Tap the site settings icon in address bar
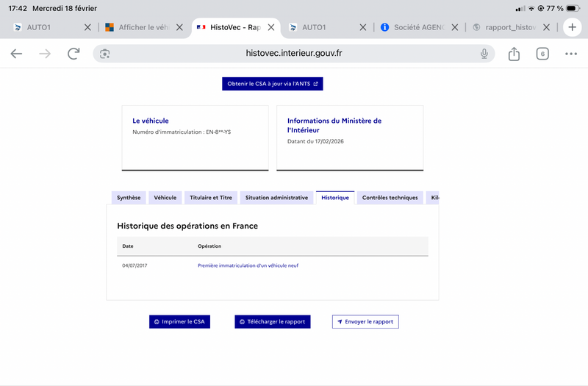Viewport: 588px width, 386px height. click(105, 54)
